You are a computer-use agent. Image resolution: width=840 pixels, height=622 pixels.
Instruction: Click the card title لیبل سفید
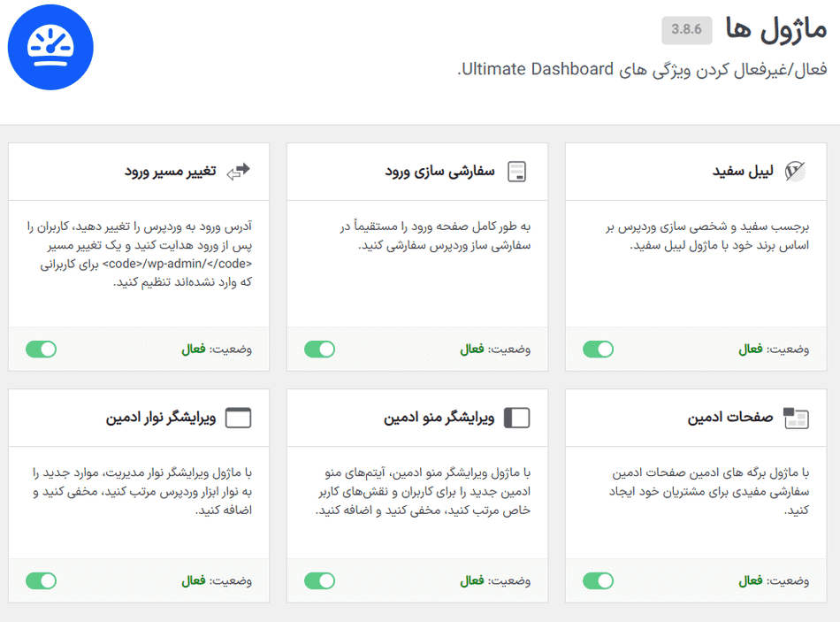coord(743,171)
